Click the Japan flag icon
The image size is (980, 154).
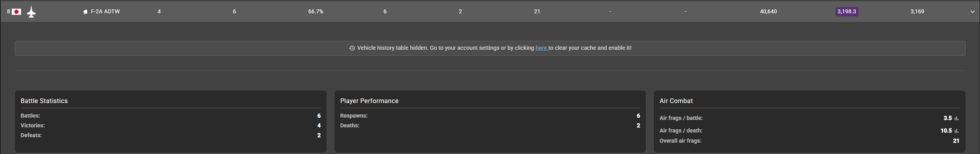coord(16,12)
